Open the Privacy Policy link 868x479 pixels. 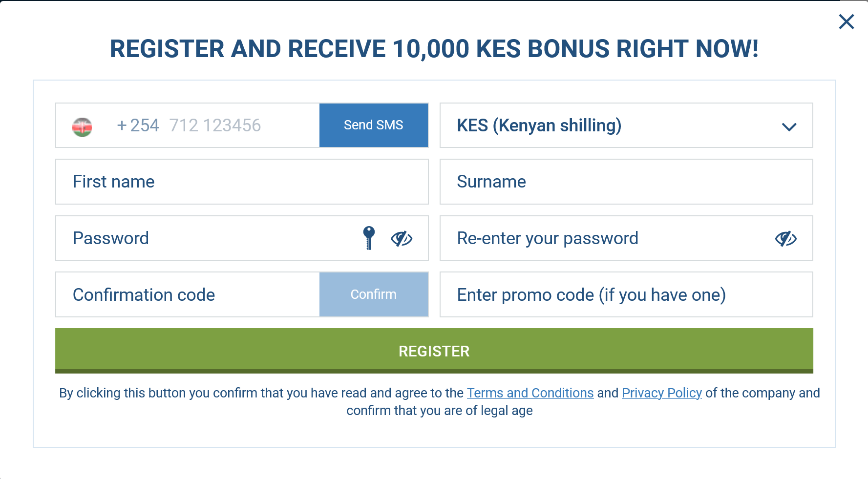tap(662, 393)
